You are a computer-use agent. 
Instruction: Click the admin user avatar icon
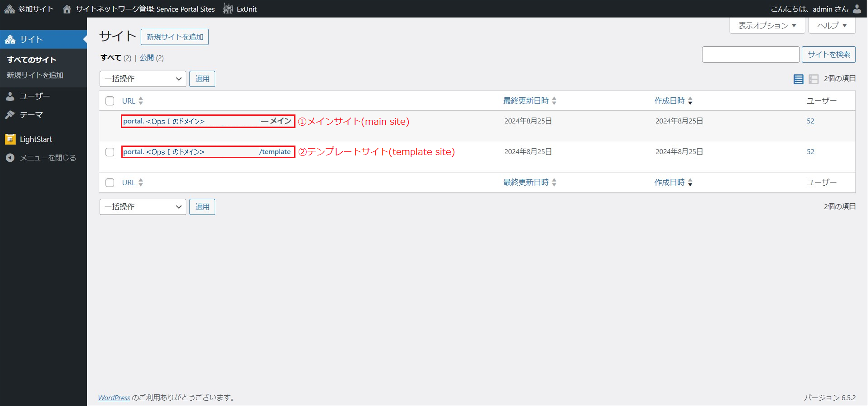tap(857, 9)
